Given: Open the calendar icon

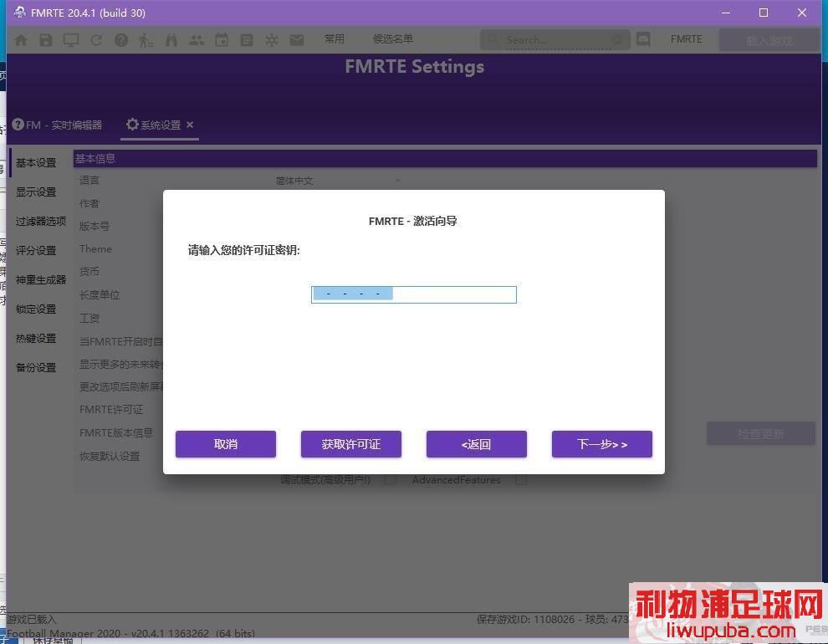Looking at the screenshot, I should click(222, 39).
